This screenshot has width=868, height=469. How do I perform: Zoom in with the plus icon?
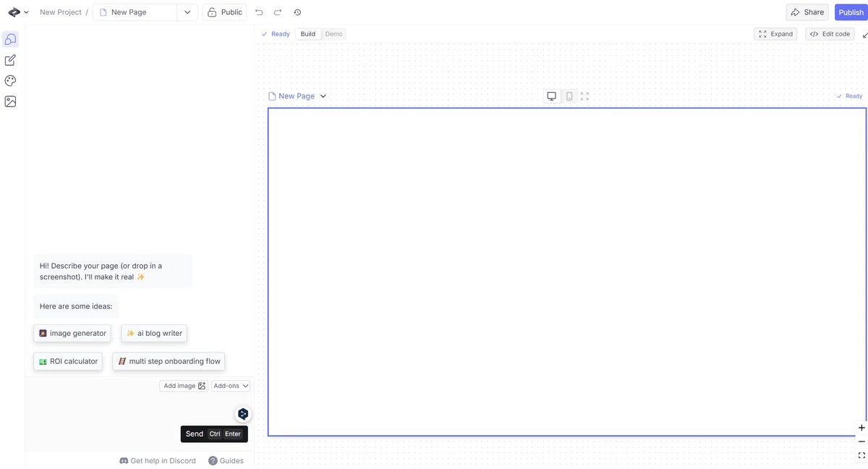pos(861,428)
